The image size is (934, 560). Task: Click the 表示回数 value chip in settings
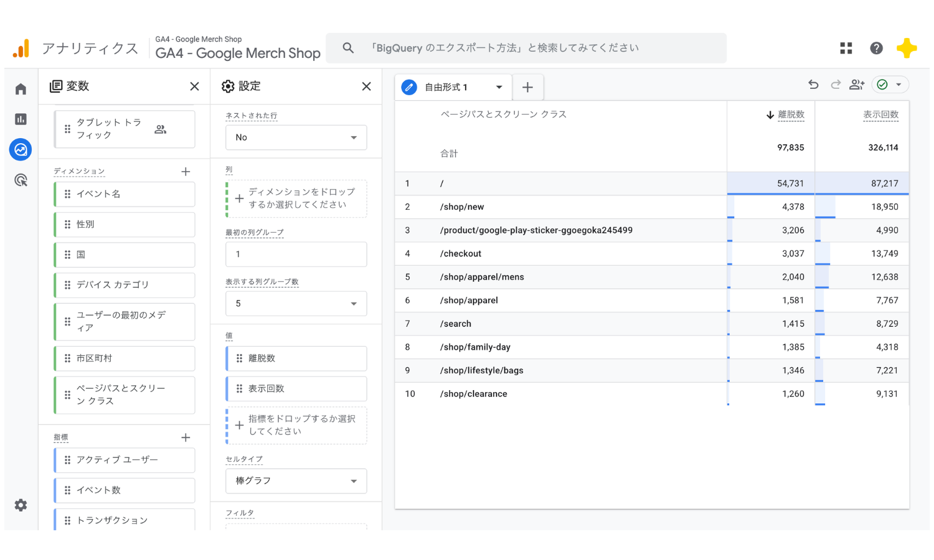(x=296, y=389)
